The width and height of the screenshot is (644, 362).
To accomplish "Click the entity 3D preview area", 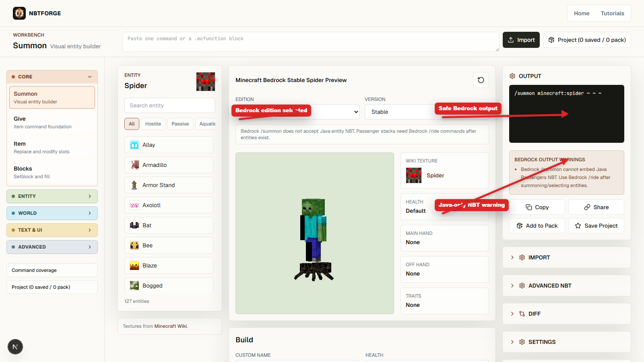I will (315, 233).
